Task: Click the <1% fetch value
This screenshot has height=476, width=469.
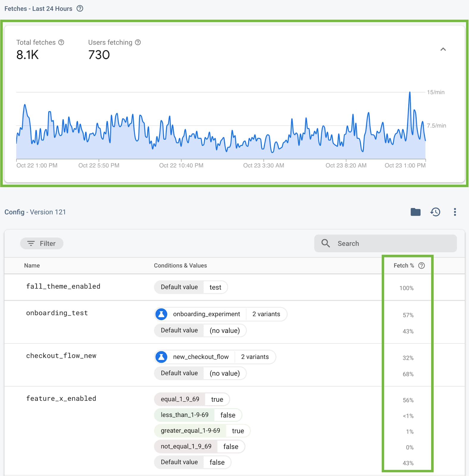Action: 408,416
